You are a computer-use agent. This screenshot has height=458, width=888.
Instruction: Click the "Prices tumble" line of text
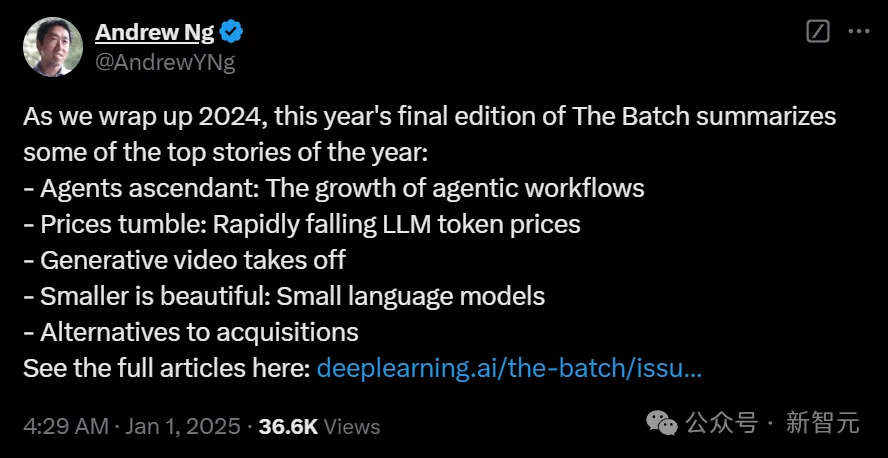(301, 224)
